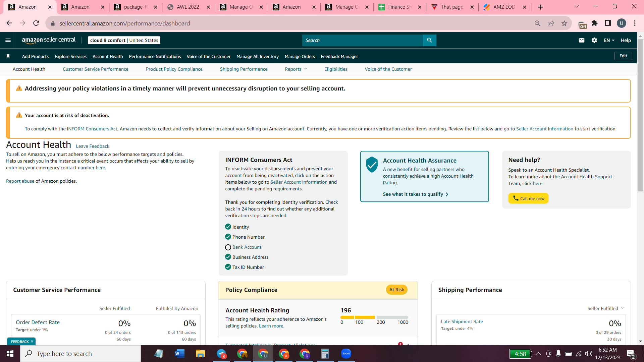Open the Chrome tab search dropdown
644x362 pixels.
[577, 7]
